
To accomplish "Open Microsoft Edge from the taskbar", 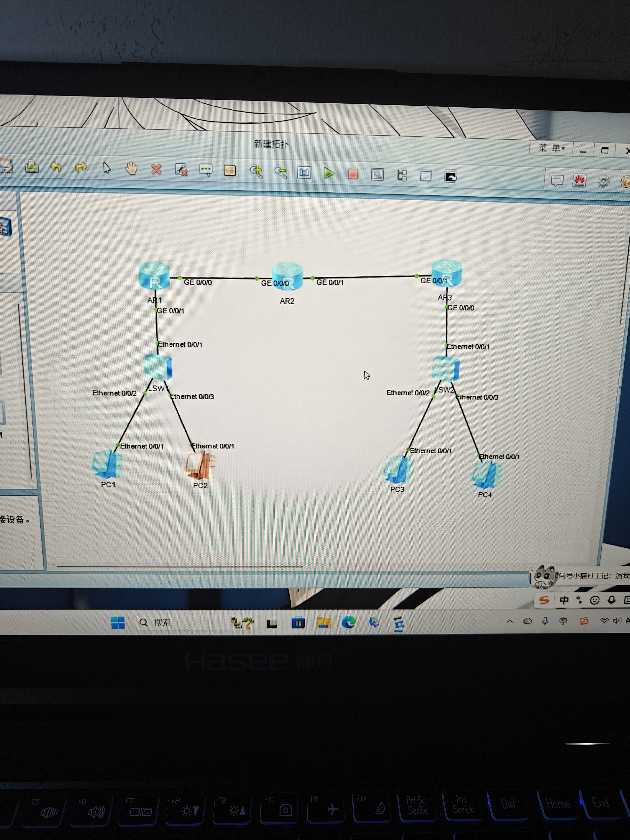I will click(x=348, y=622).
